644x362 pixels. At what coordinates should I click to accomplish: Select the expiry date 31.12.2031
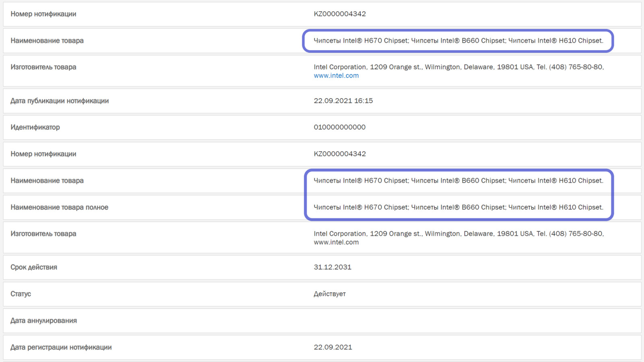(x=332, y=267)
